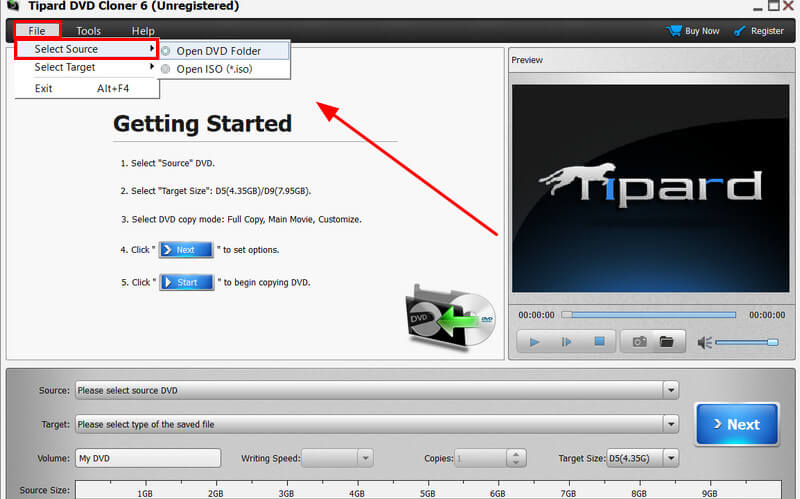
Task: Click the Source Size capacity bar
Action: (428, 489)
